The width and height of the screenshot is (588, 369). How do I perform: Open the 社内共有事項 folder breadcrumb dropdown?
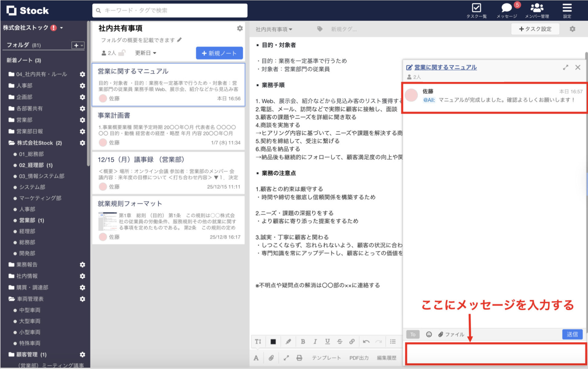(274, 29)
